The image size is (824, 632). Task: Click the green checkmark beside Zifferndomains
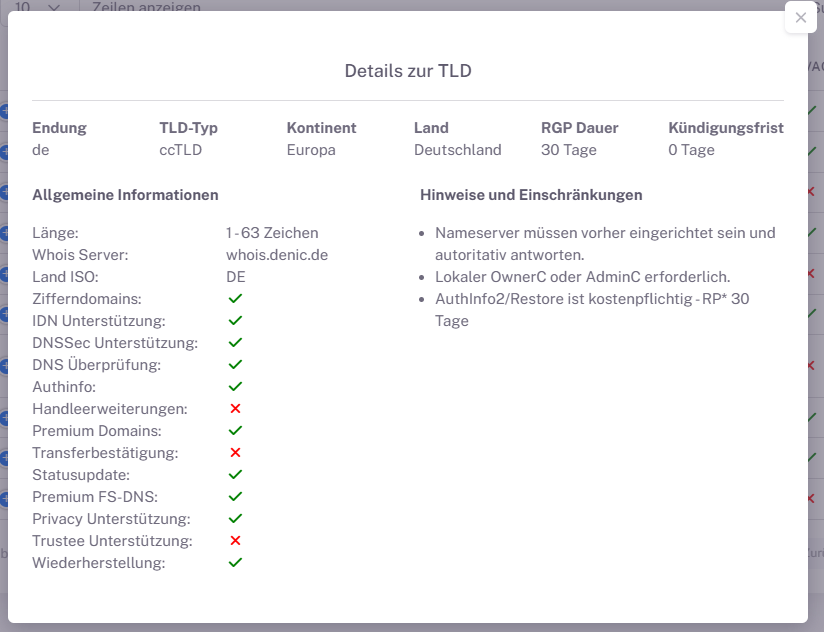pos(236,298)
